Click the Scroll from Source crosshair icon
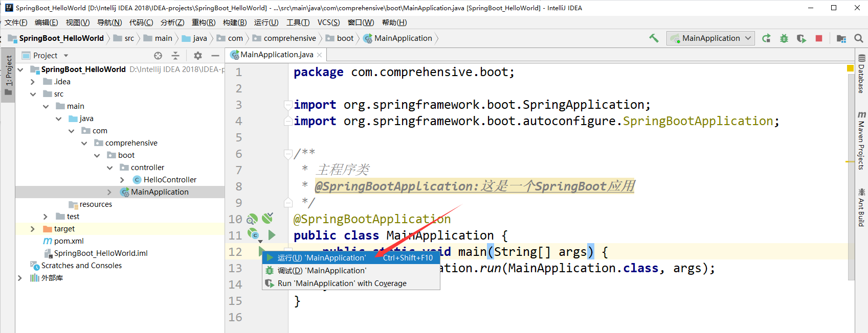The width and height of the screenshot is (868, 333). coord(158,56)
